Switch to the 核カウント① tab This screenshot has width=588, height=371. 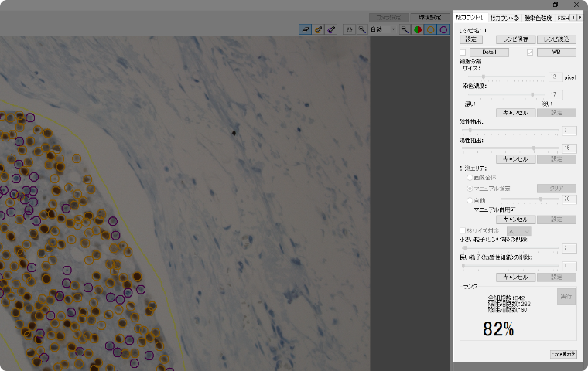pyautogui.click(x=470, y=18)
